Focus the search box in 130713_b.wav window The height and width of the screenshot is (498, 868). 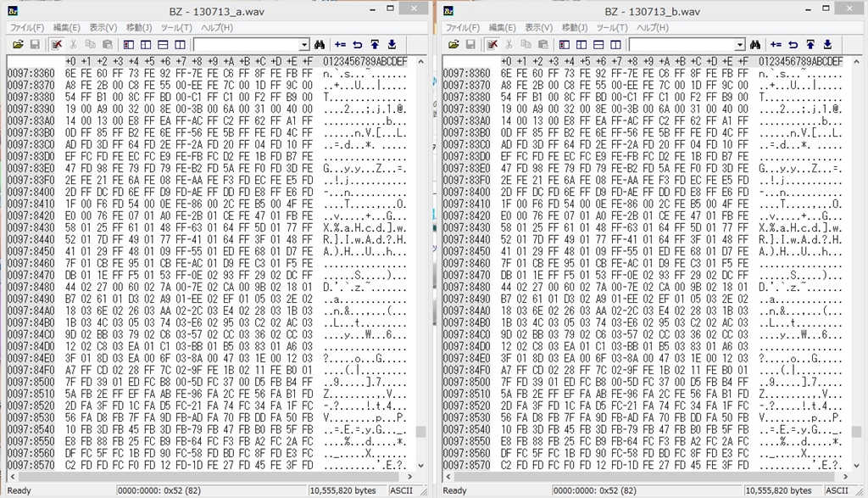click(x=682, y=44)
